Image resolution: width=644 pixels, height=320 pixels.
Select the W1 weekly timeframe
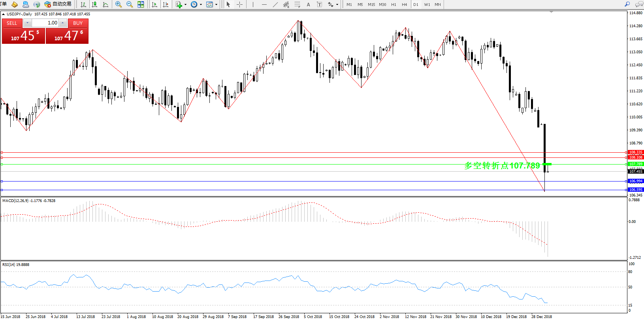pyautogui.click(x=427, y=4)
